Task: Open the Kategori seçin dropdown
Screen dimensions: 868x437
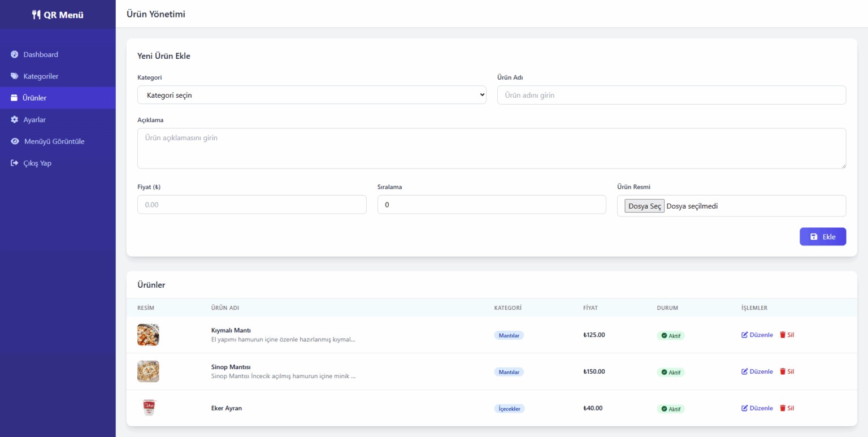Action: [311, 95]
